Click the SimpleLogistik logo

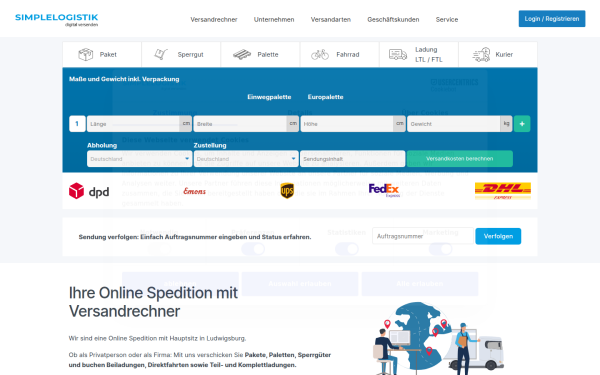(x=57, y=20)
